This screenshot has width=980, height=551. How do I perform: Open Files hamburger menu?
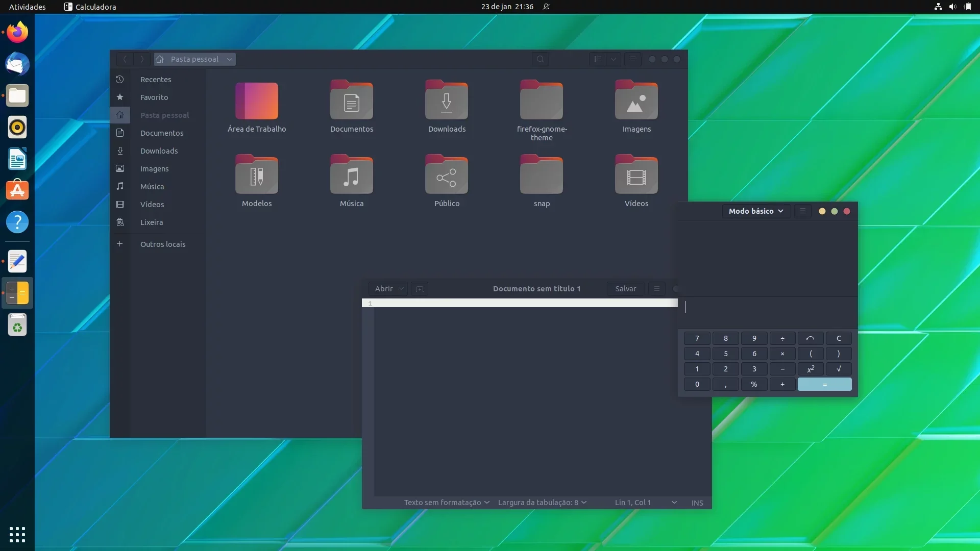[x=633, y=59]
